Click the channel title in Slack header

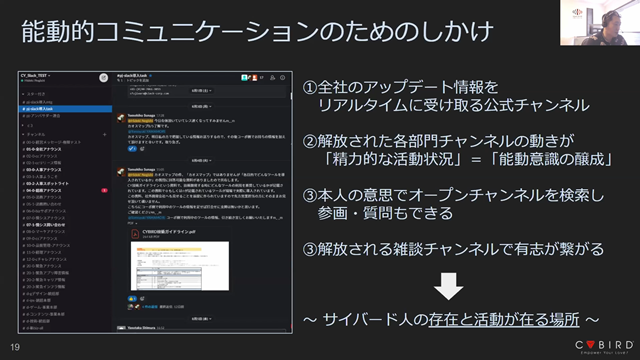click(x=132, y=76)
